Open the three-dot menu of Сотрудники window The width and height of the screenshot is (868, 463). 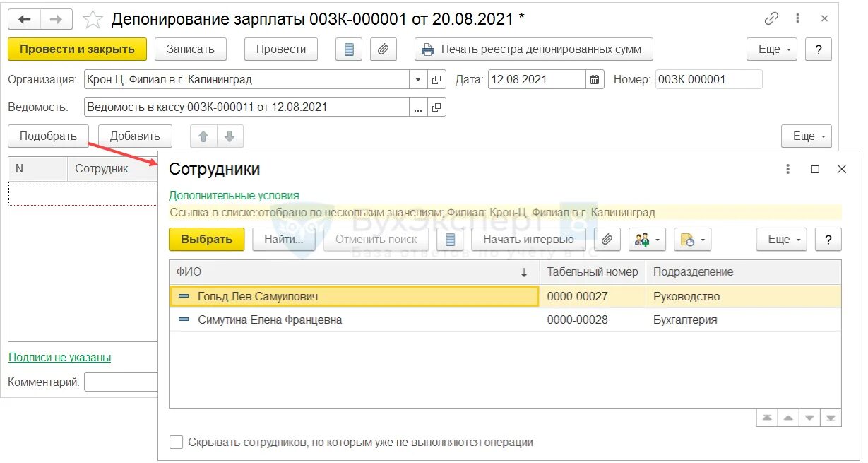[x=788, y=169]
